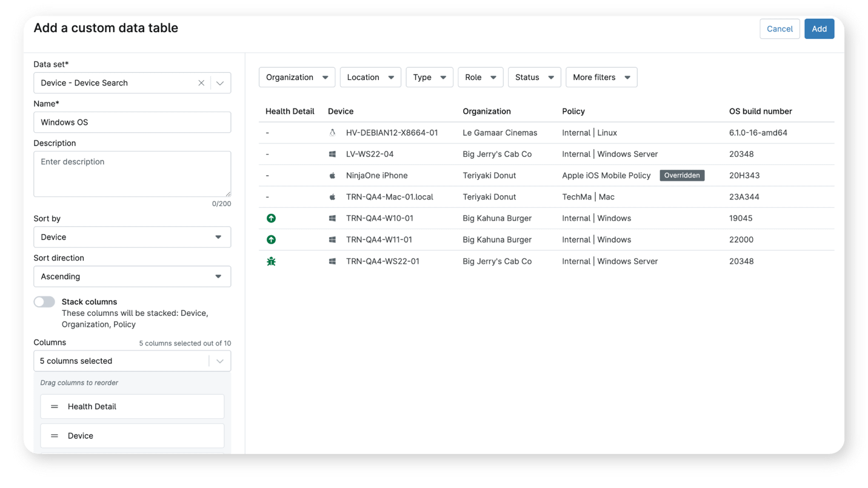Image resolution: width=868 pixels, height=488 pixels.
Task: Click the green health arrow for TRN-QA4-W11-01
Action: point(271,239)
